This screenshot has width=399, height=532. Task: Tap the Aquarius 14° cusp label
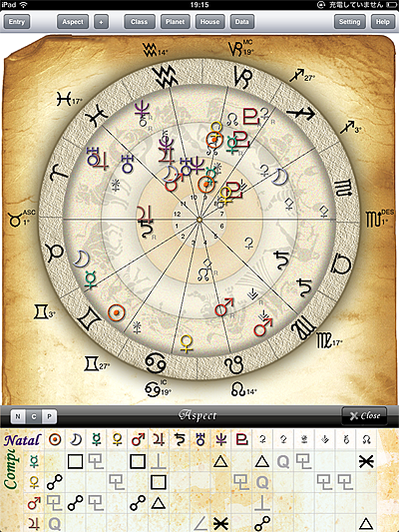[x=155, y=50]
